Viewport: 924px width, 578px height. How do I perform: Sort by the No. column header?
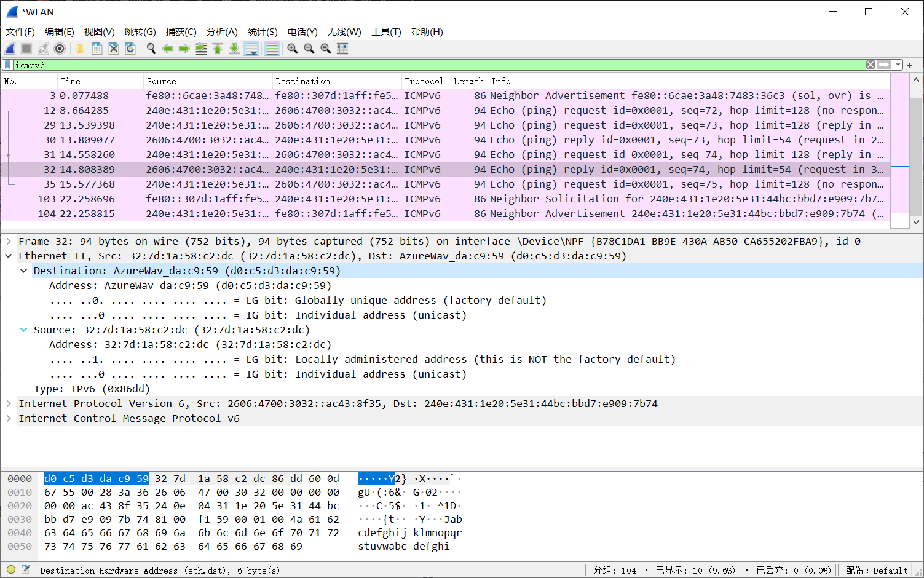tap(29, 81)
